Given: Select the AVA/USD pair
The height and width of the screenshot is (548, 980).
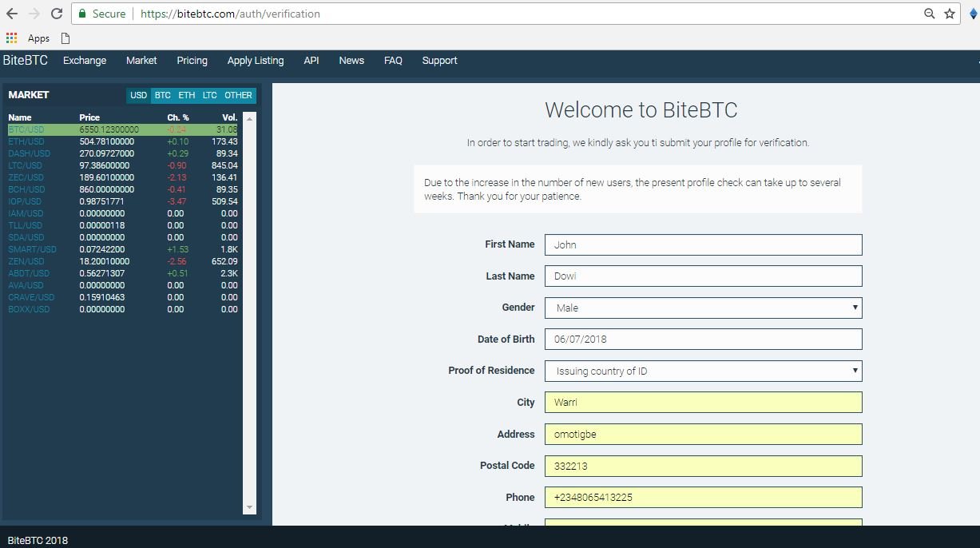Looking at the screenshot, I should click(122, 285).
